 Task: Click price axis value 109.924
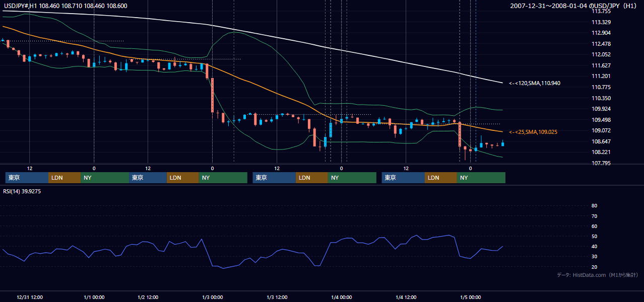601,109
